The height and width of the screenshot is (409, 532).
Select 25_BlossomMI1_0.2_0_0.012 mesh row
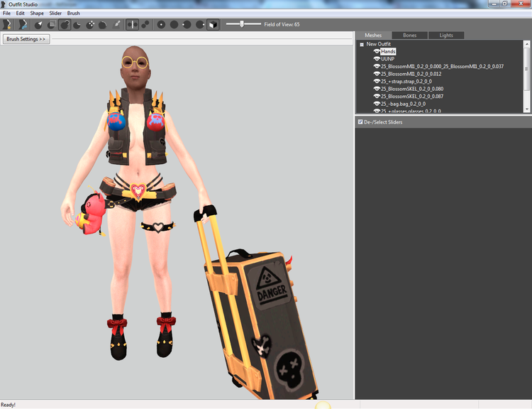point(411,74)
